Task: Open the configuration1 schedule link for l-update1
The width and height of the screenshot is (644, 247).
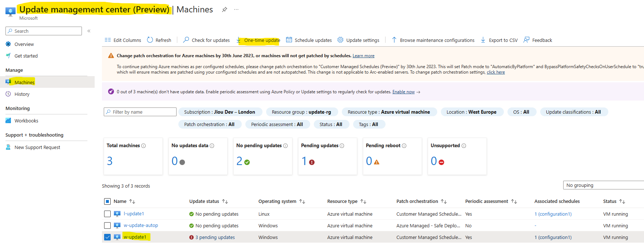Action: pos(553,214)
